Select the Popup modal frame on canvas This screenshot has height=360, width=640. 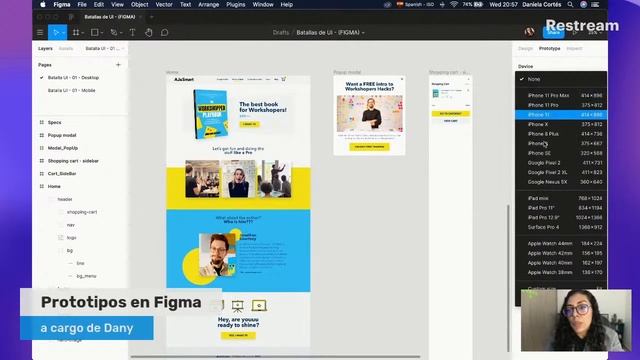pyautogui.click(x=369, y=116)
